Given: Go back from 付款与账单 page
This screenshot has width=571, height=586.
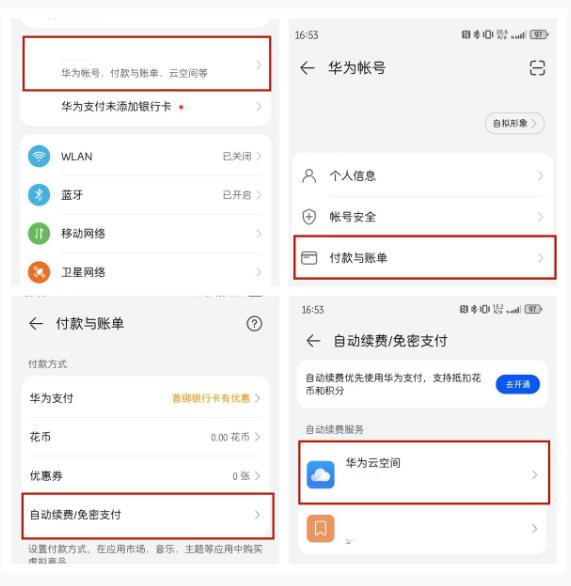Looking at the screenshot, I should click(36, 324).
